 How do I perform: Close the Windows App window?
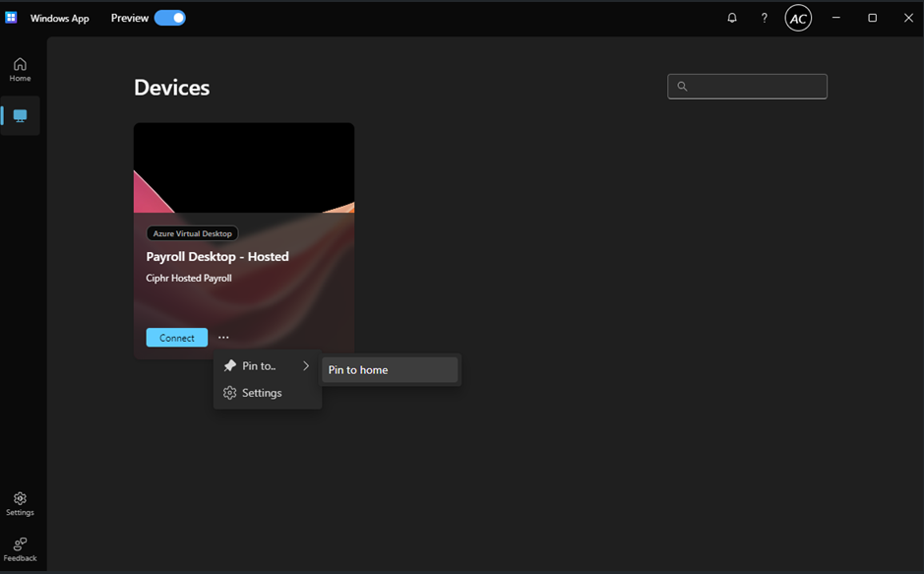(x=908, y=18)
